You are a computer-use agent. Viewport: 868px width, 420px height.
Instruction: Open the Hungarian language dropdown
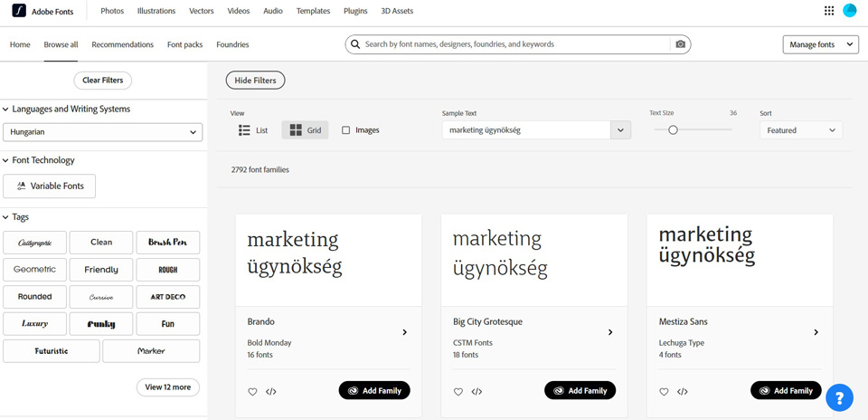coord(103,132)
